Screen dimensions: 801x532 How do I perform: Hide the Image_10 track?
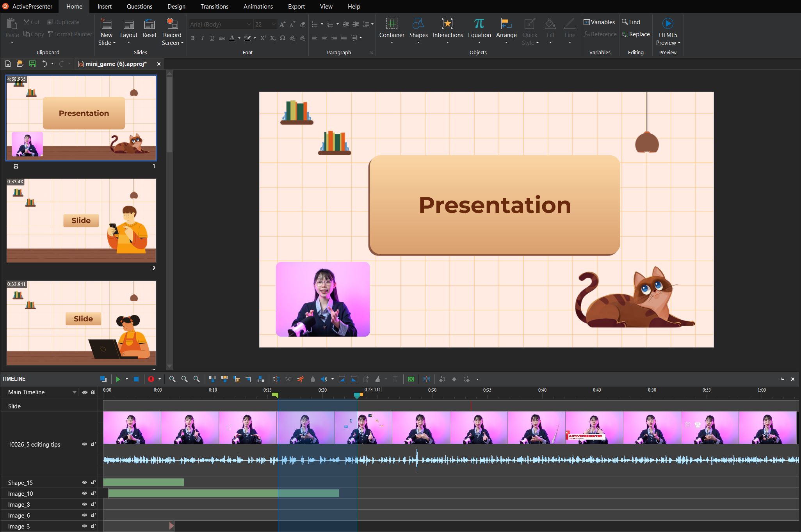(x=84, y=493)
